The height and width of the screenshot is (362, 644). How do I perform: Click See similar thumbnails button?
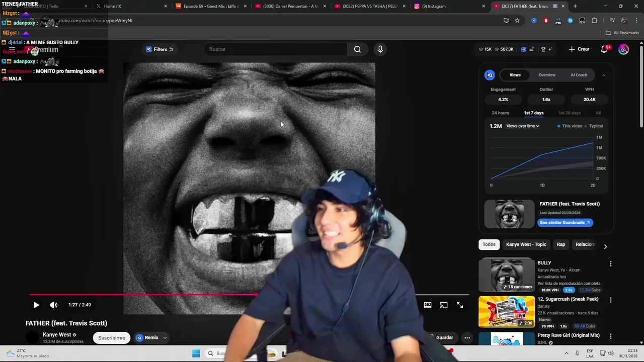pos(565,223)
